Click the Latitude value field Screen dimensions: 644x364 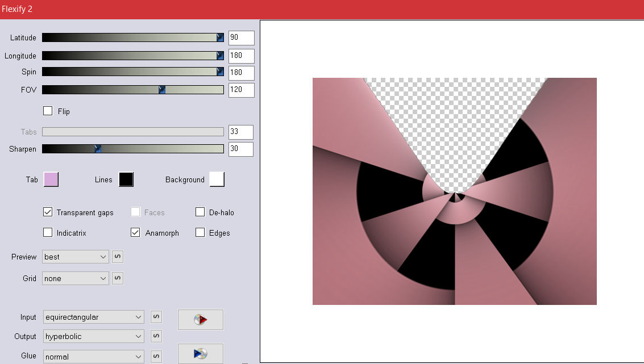pyautogui.click(x=241, y=38)
